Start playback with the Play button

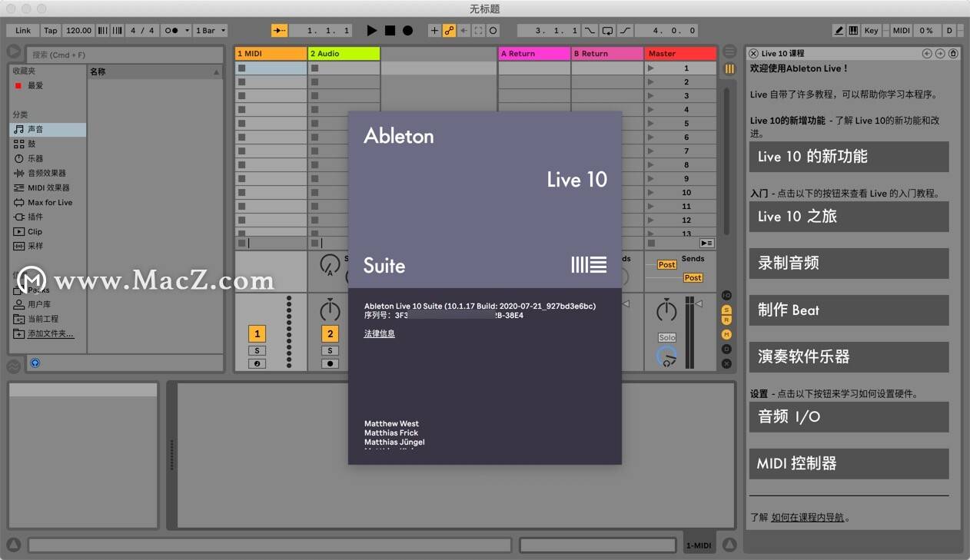pos(372,31)
